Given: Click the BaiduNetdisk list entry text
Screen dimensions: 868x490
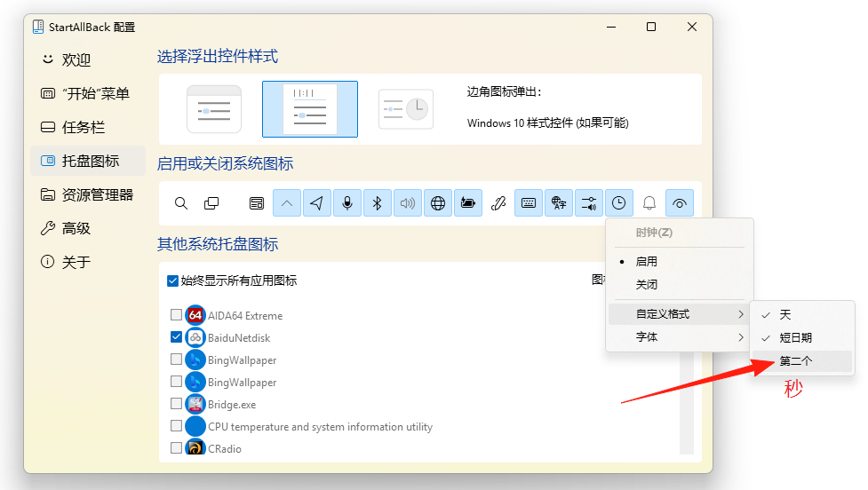Looking at the screenshot, I should [x=239, y=338].
